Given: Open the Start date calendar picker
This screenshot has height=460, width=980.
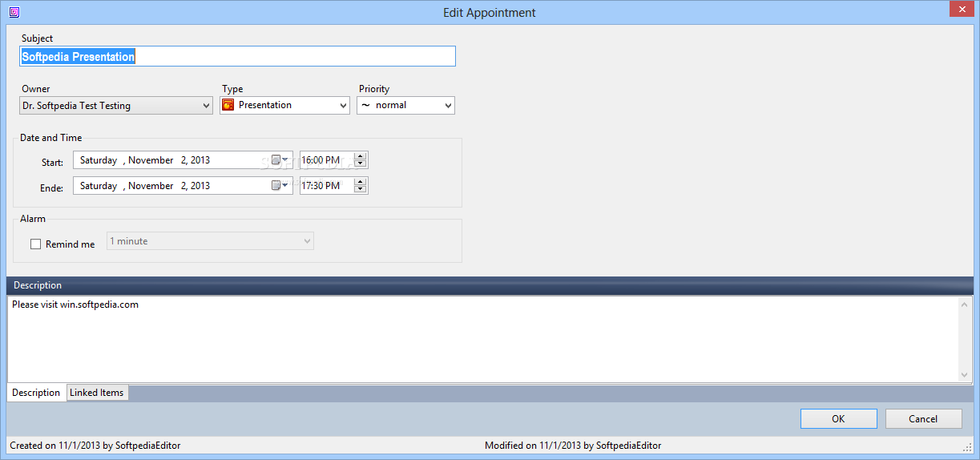Looking at the screenshot, I should click(279, 160).
